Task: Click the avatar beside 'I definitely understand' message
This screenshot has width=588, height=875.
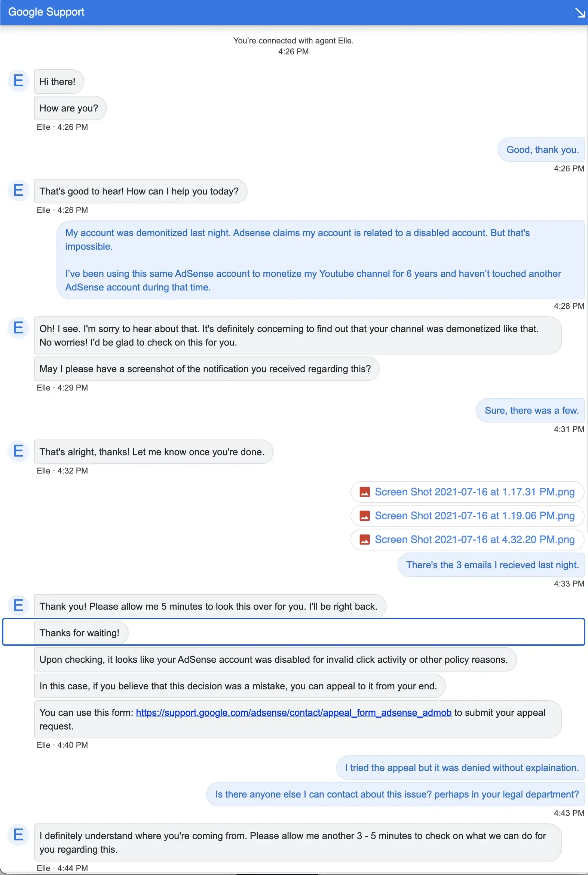Action: (x=18, y=835)
